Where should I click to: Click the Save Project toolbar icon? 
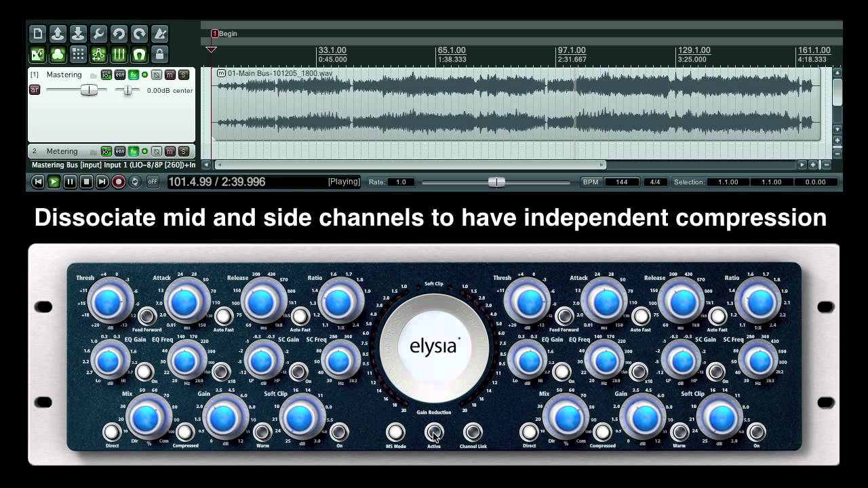pos(79,34)
